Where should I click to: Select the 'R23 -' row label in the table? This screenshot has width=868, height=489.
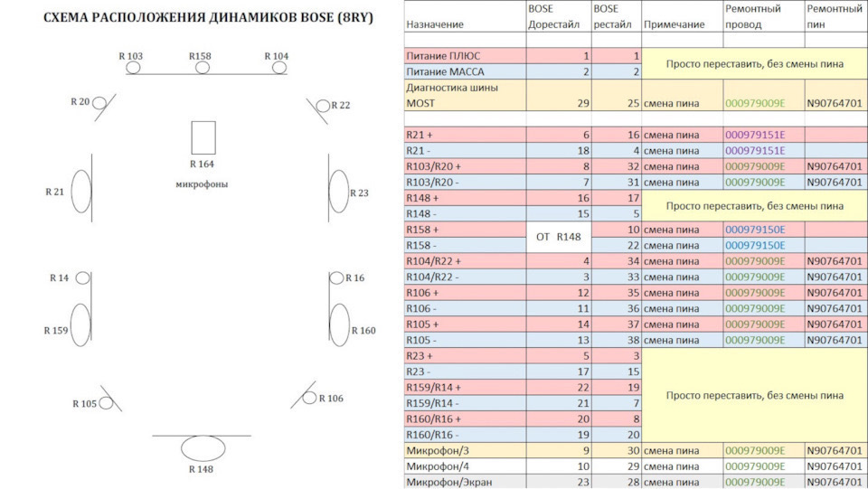(419, 371)
